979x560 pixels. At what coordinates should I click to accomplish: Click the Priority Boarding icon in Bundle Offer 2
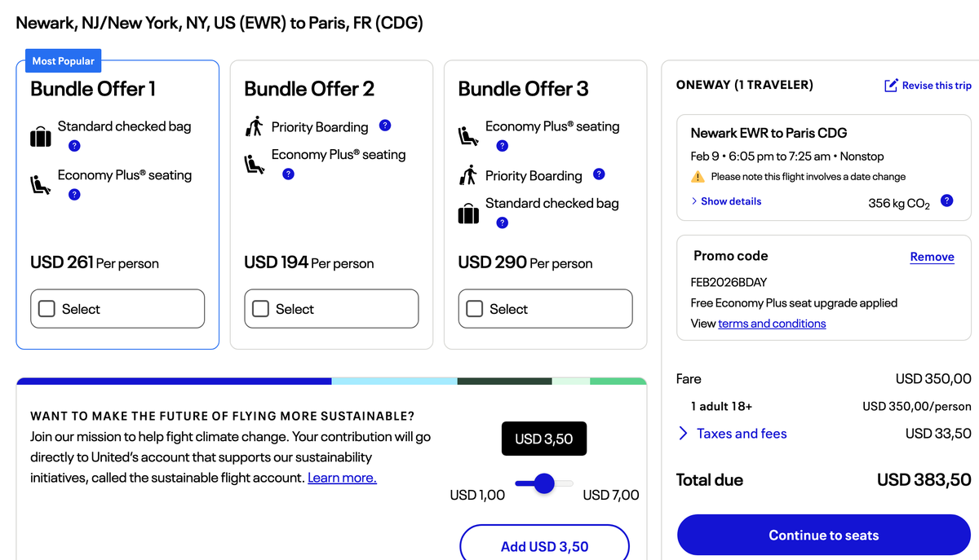(x=254, y=126)
